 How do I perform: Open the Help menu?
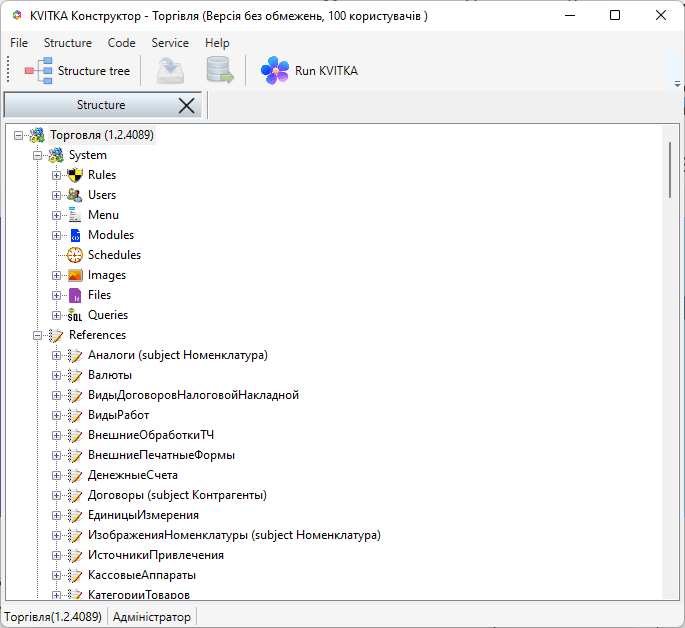(217, 43)
